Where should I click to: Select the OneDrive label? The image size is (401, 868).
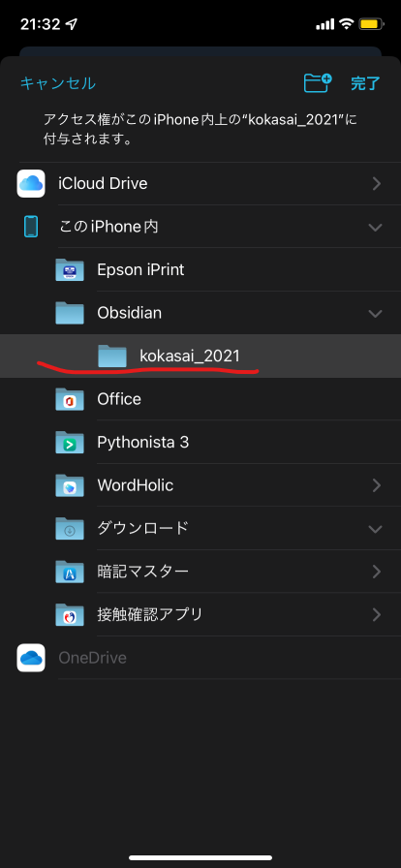tap(92, 658)
